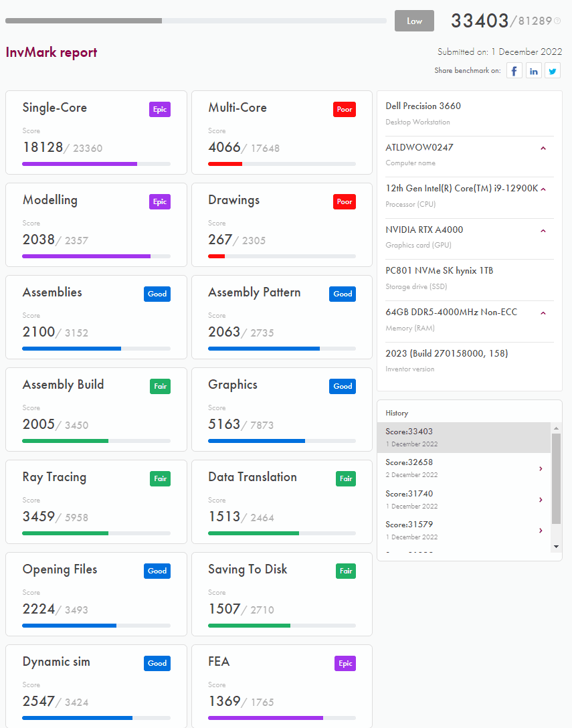Screen dimensions: 572x728
Task: Click the Poor badge on Drawings
Action: click(x=345, y=201)
